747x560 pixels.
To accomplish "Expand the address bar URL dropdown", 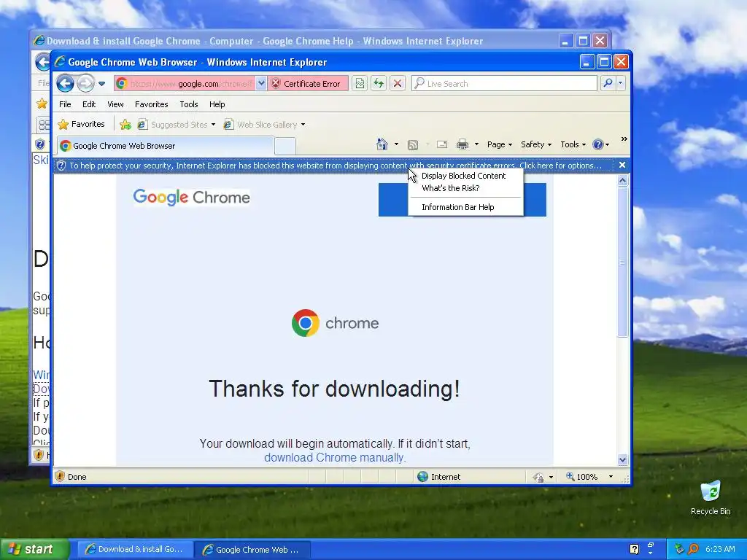I will point(261,84).
